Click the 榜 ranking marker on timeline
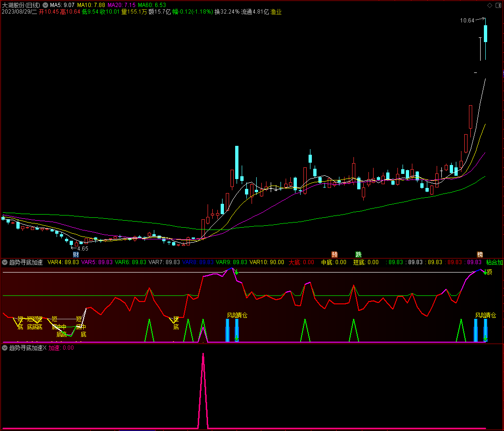This screenshot has width=504, height=431. pyautogui.click(x=480, y=255)
